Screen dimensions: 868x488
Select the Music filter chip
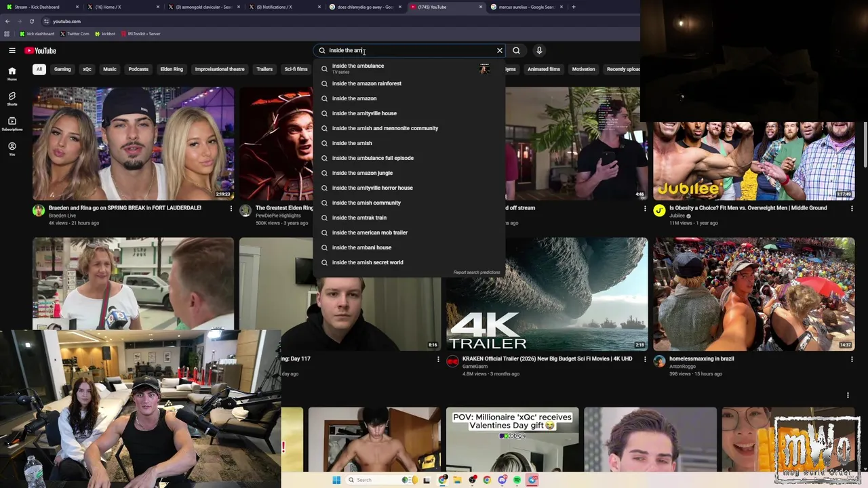click(x=110, y=69)
